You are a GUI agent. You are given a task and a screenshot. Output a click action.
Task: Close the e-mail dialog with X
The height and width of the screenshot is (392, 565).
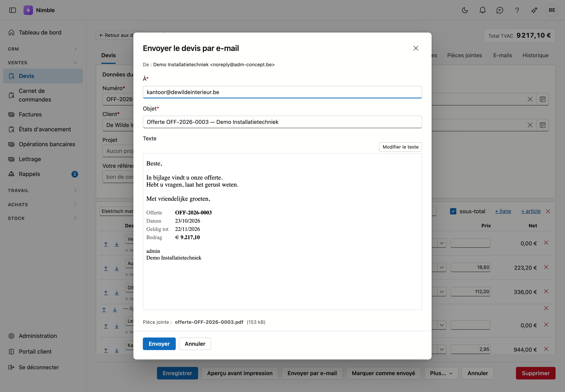click(416, 48)
